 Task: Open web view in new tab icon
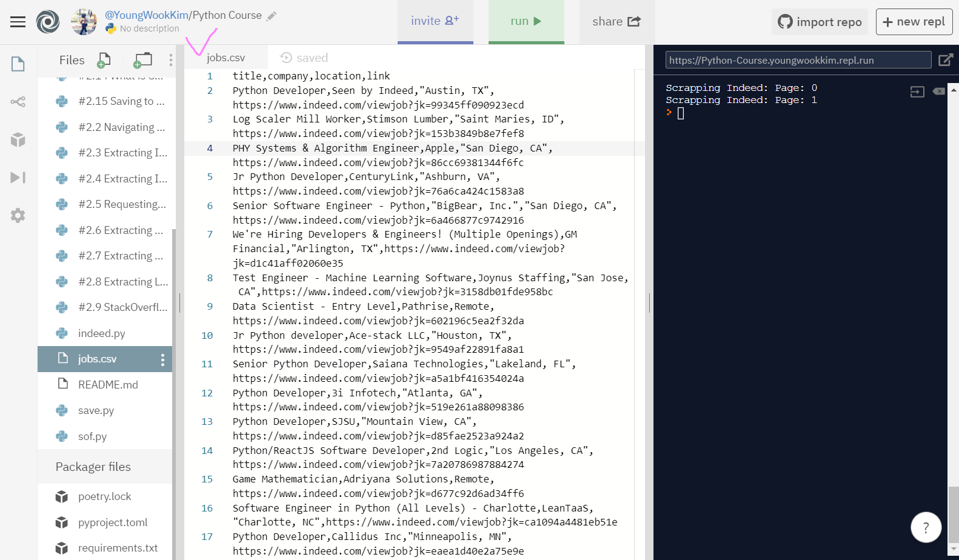pyautogui.click(x=945, y=60)
